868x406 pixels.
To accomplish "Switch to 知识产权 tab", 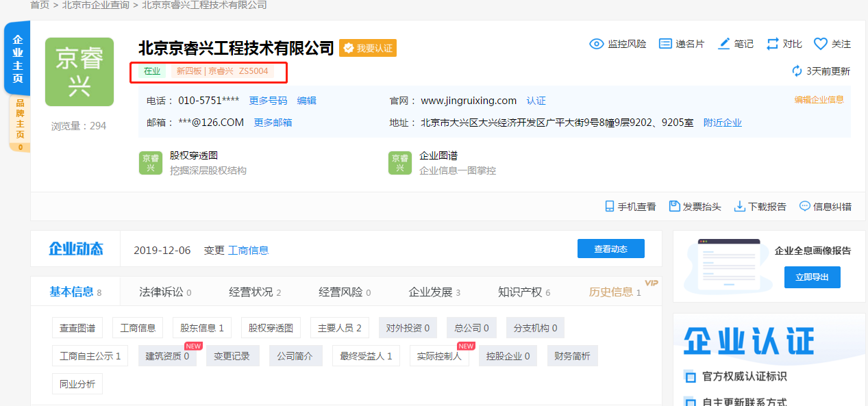I will pos(524,292).
